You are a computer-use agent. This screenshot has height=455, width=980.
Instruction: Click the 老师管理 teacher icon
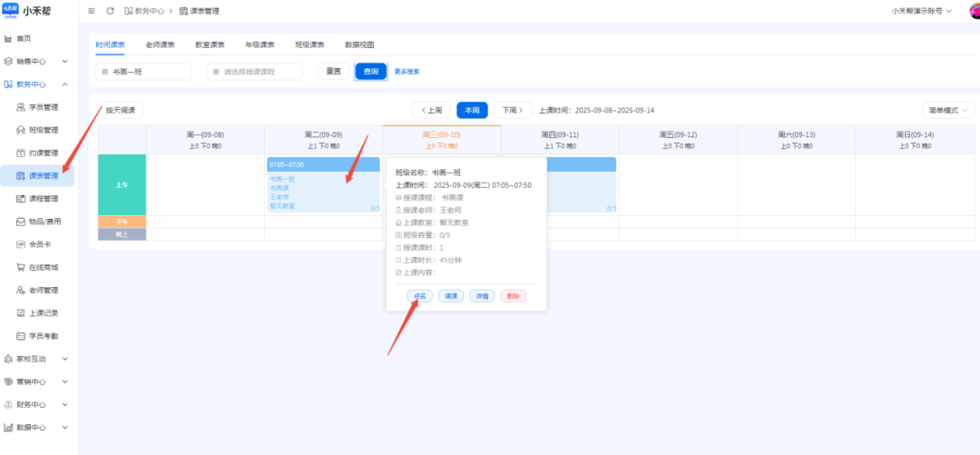21,290
